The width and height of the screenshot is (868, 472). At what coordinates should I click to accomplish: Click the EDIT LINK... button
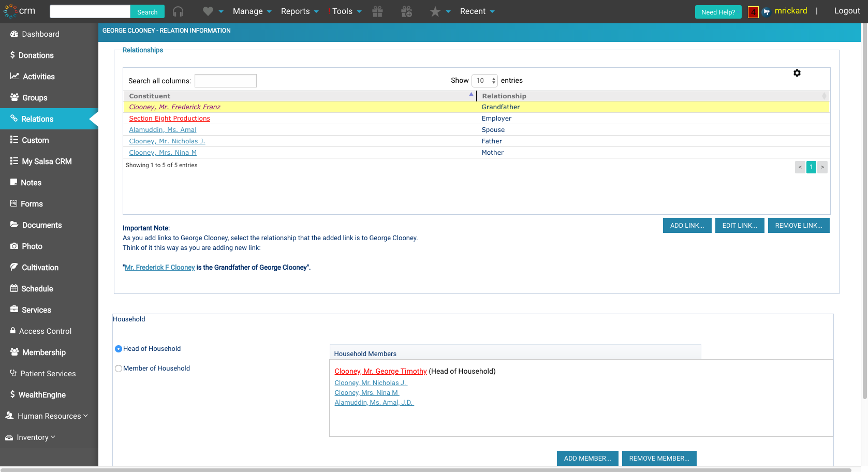[x=740, y=225]
